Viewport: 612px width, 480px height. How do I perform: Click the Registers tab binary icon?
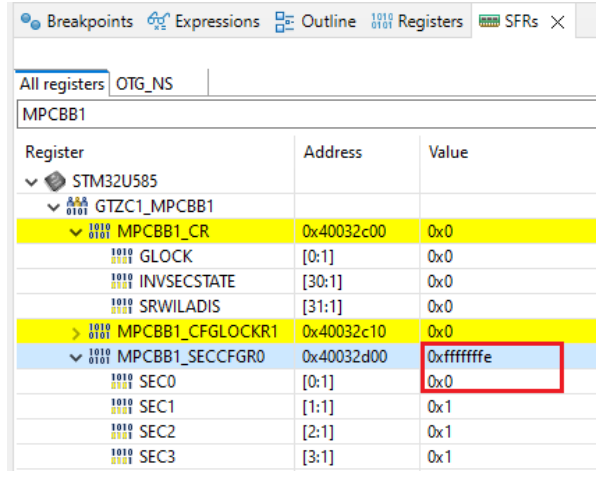[x=381, y=21]
